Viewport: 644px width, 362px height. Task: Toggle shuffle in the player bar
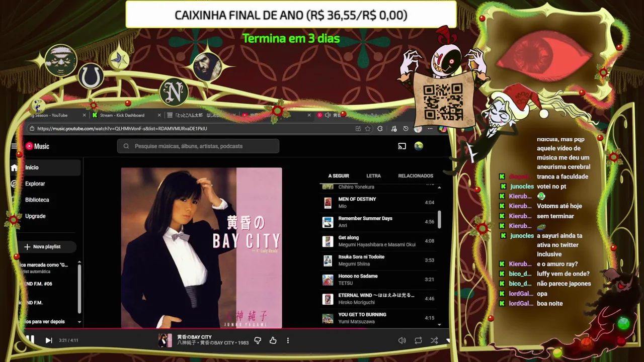434,340
